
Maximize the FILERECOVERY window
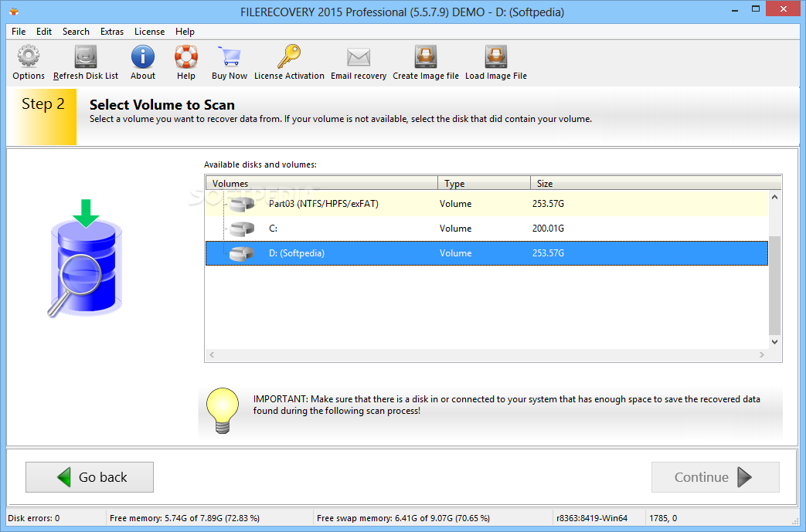756,9
